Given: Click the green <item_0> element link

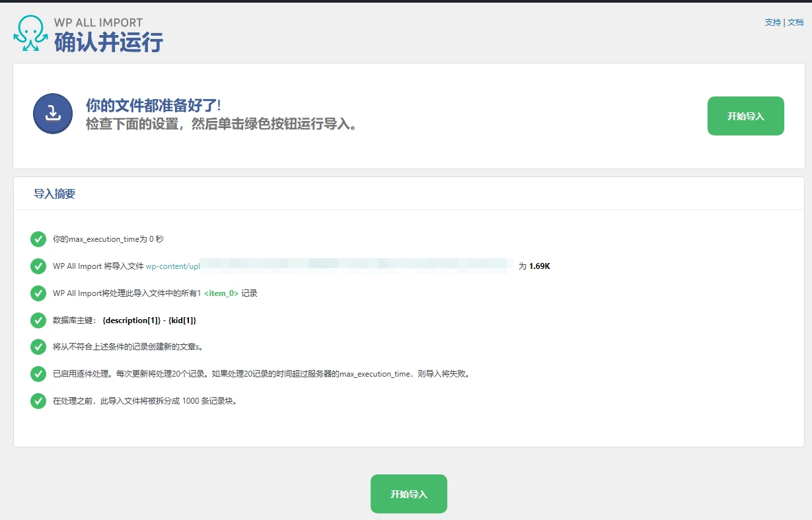Looking at the screenshot, I should click(x=219, y=293).
